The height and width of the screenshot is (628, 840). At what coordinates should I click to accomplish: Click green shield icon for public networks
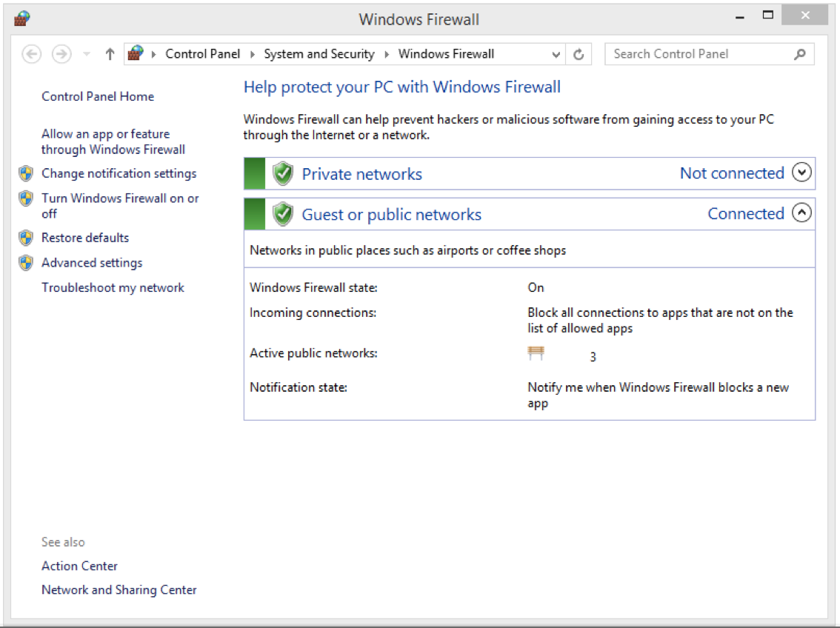coord(283,214)
